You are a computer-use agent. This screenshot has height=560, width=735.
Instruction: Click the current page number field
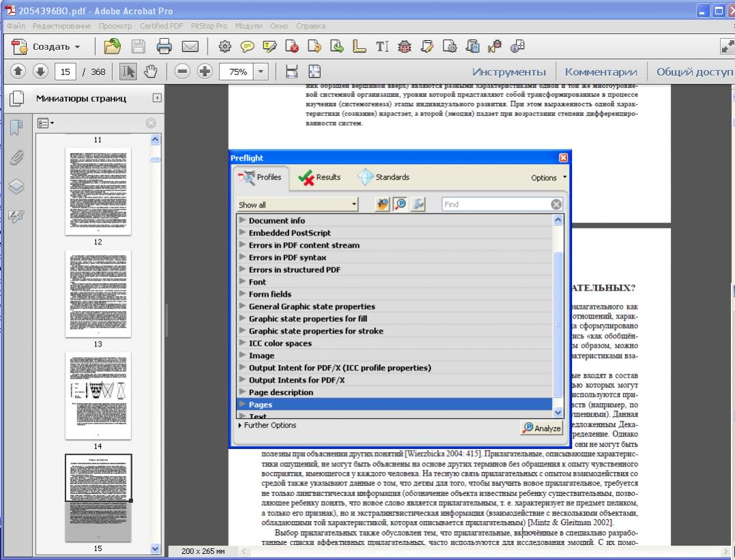click(x=65, y=72)
